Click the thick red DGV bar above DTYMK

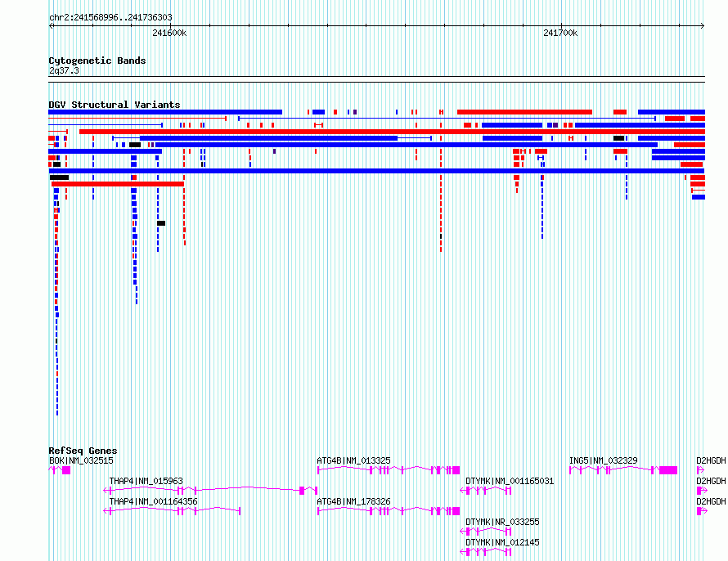524,112
